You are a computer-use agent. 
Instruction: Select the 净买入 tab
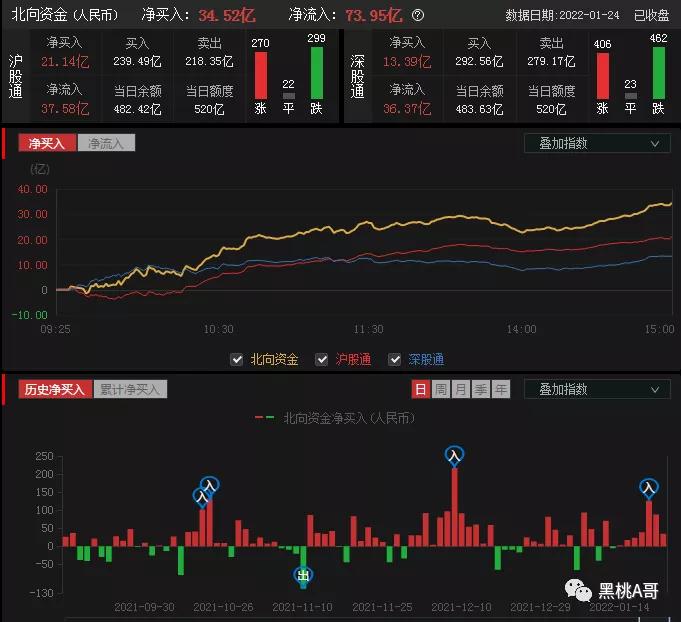[47, 143]
